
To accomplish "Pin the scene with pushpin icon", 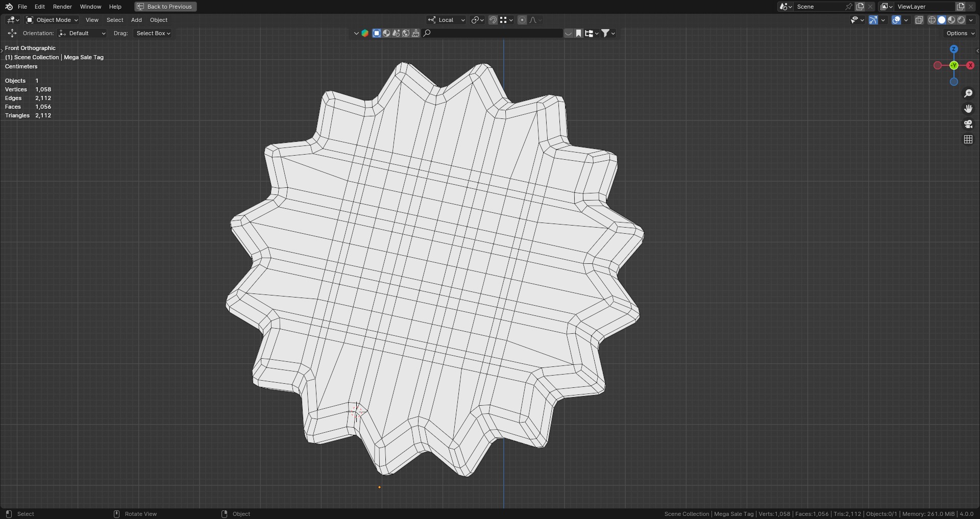I will (849, 7).
